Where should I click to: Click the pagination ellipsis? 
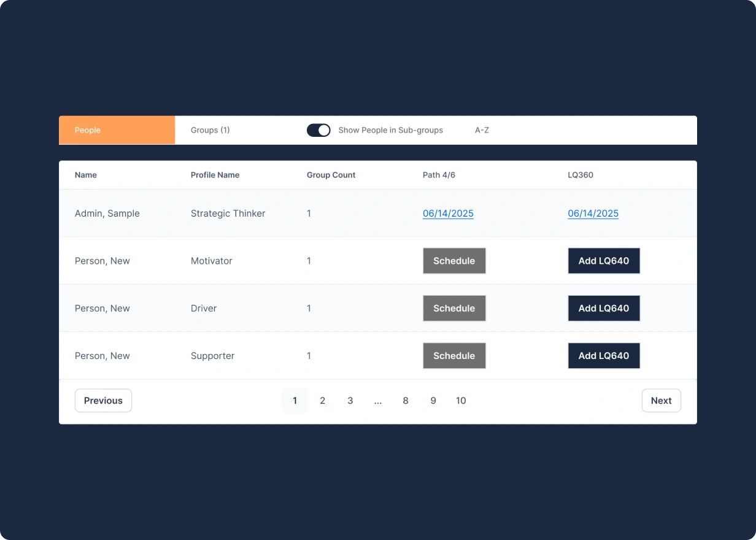pos(378,401)
